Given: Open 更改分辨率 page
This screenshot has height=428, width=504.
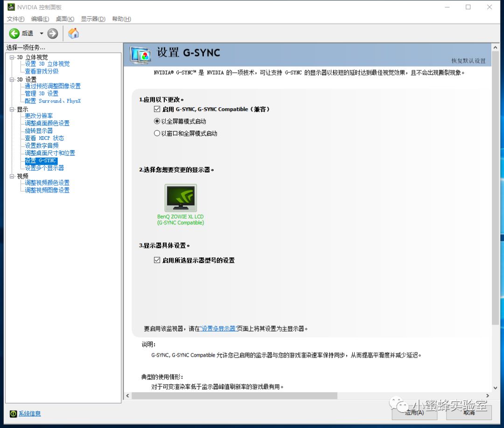Looking at the screenshot, I should tap(39, 116).
